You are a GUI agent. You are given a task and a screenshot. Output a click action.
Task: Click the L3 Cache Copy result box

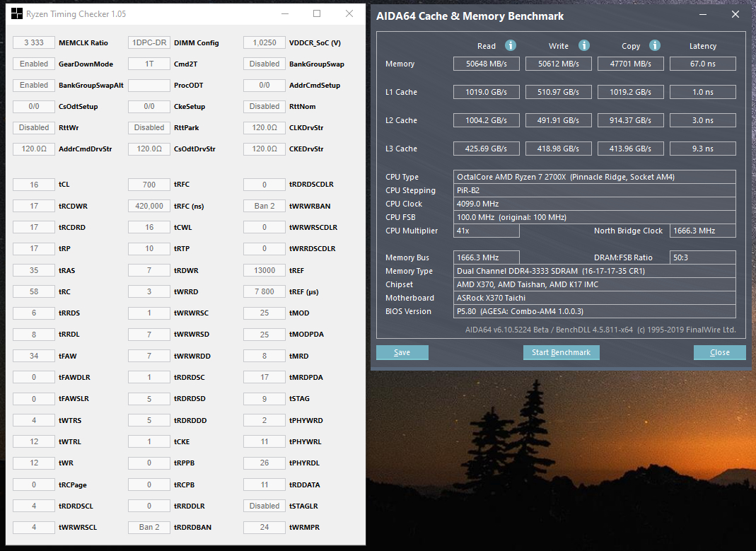630,149
